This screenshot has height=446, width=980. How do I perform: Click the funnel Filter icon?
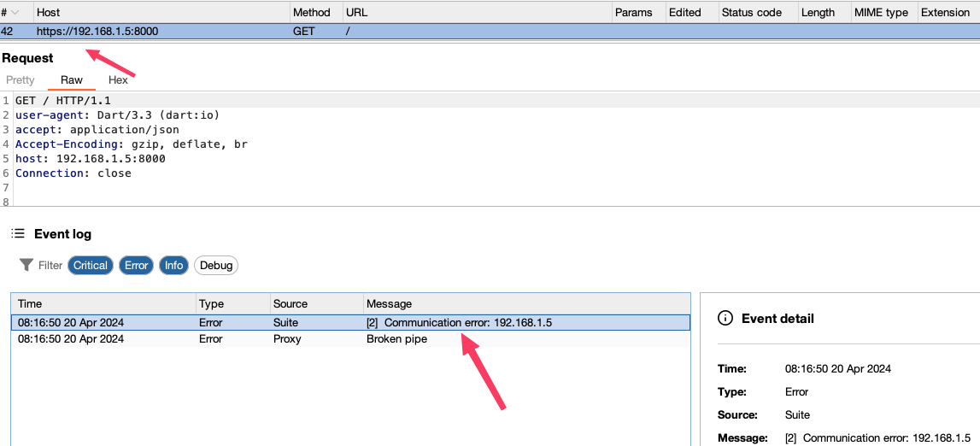(26, 266)
